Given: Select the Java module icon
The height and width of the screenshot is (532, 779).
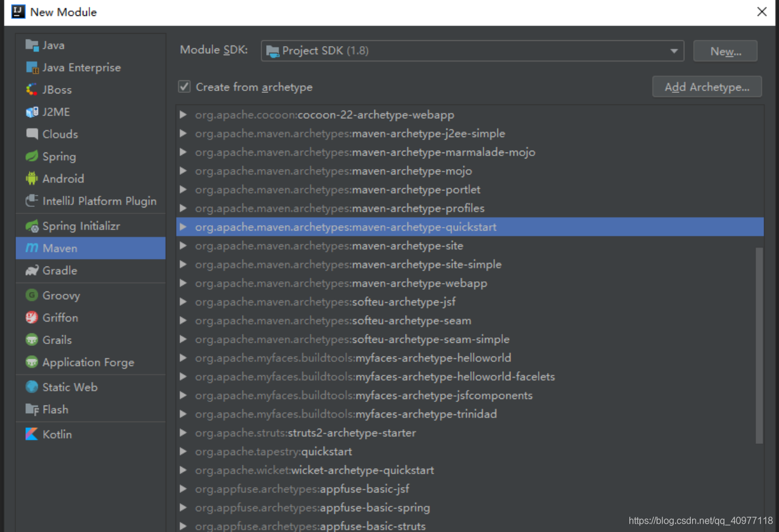Looking at the screenshot, I should pyautogui.click(x=32, y=45).
